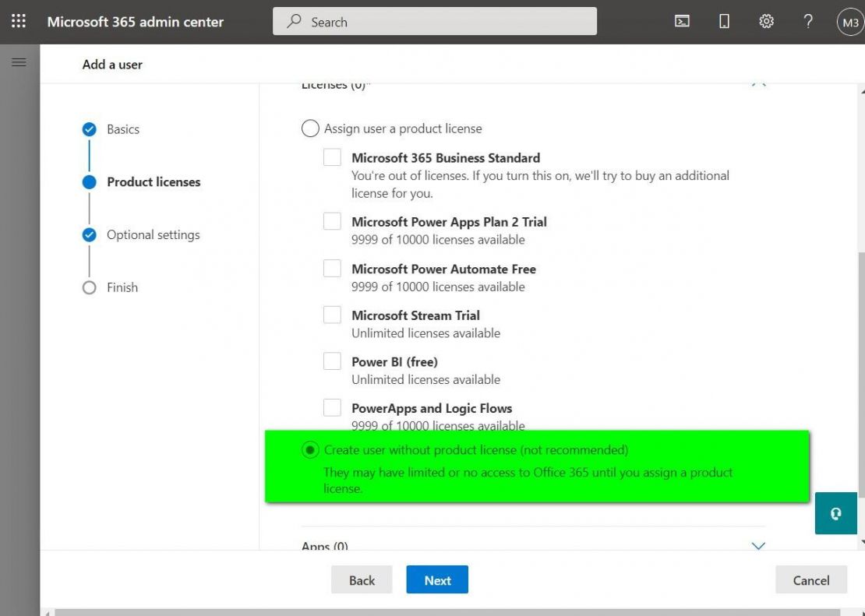Image resolution: width=865 pixels, height=616 pixels.
Task: Open Cloud Shell terminal icon
Action: pyautogui.click(x=682, y=22)
